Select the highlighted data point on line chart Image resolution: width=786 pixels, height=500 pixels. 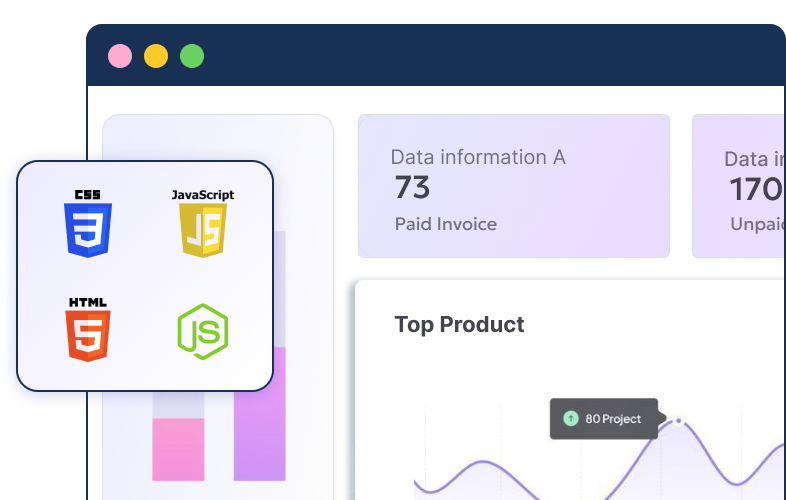tap(678, 421)
